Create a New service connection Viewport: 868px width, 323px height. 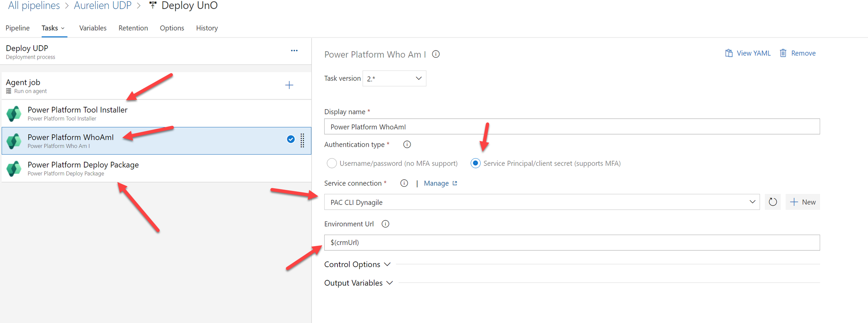pyautogui.click(x=802, y=202)
